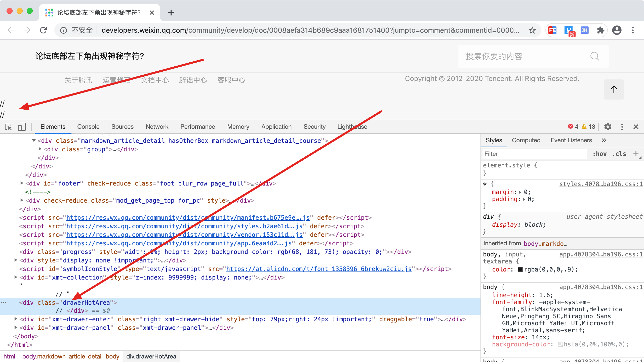Bookmark this page with the star
Screen dimensions: 644x362
[x=532, y=30]
